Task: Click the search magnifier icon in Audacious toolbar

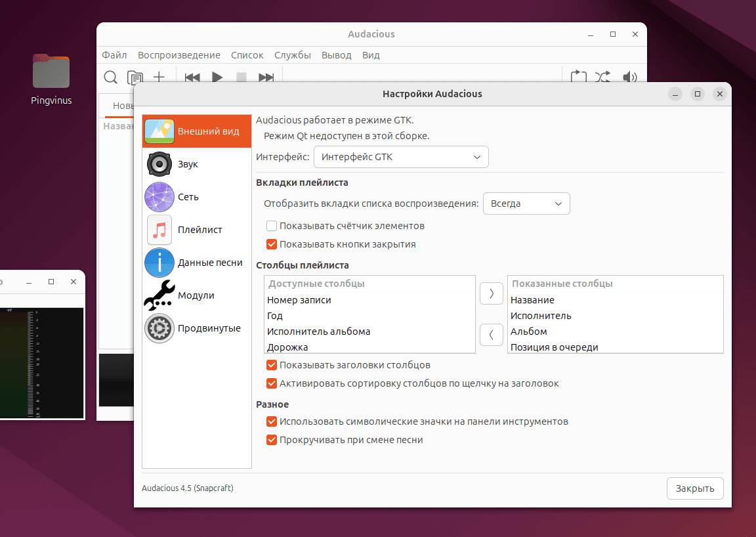Action: (111, 77)
